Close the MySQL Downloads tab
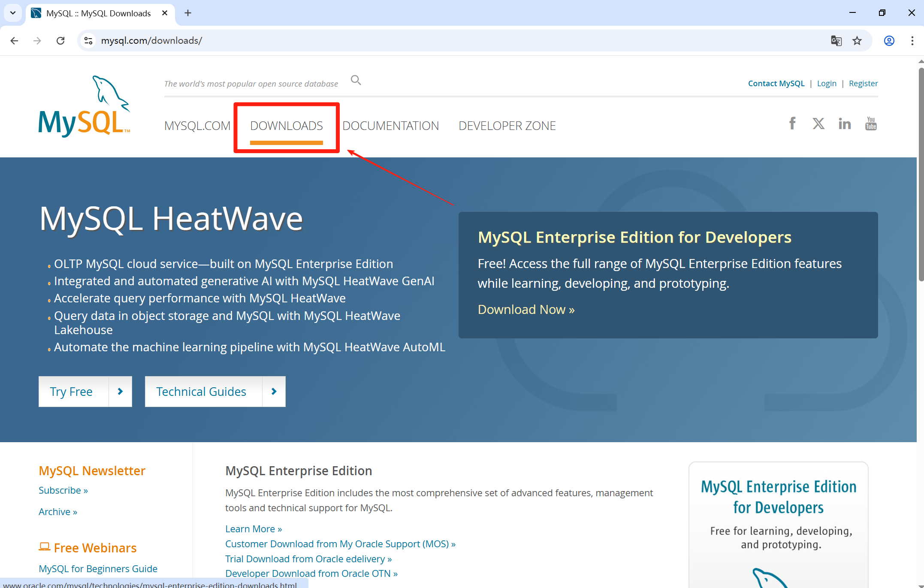The height and width of the screenshot is (588, 924). [165, 13]
